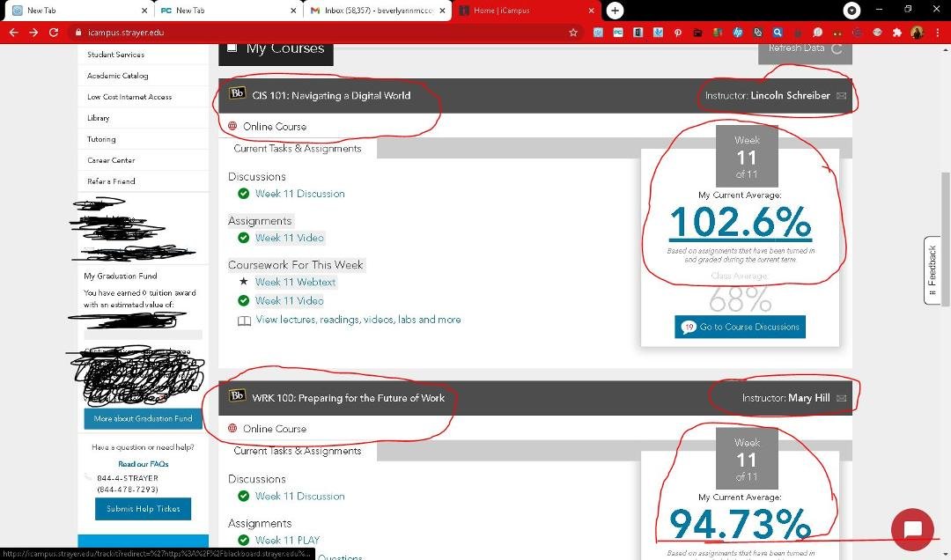Viewport: 951px width, 560px height.
Task: Open Low Cost Internet Access link
Action: pyautogui.click(x=129, y=97)
